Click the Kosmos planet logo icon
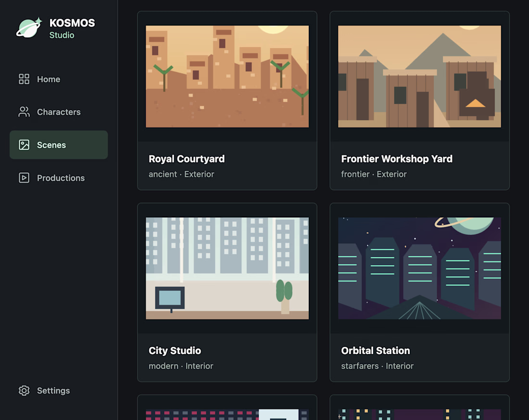 point(29,28)
